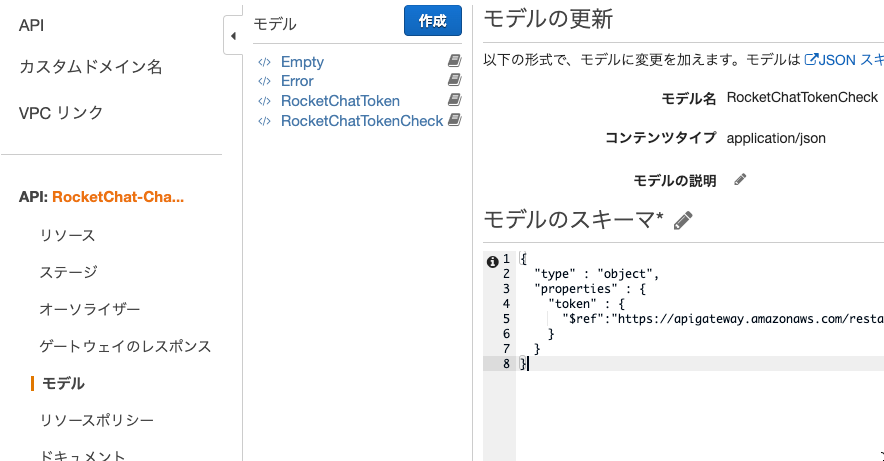884x461 pixels.
Task: Place cursor on line 8 of schema
Action: (699, 364)
